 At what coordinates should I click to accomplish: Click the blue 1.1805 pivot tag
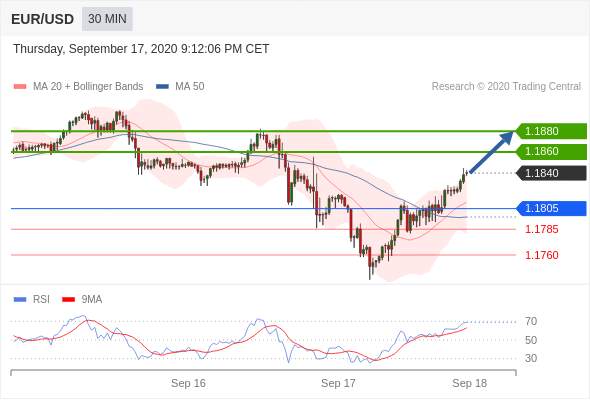click(x=551, y=208)
